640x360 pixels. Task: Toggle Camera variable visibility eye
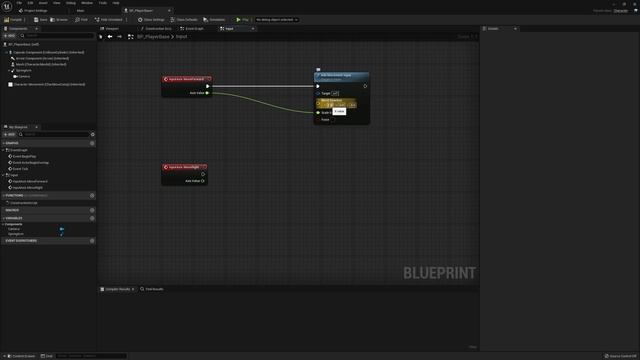point(62,229)
